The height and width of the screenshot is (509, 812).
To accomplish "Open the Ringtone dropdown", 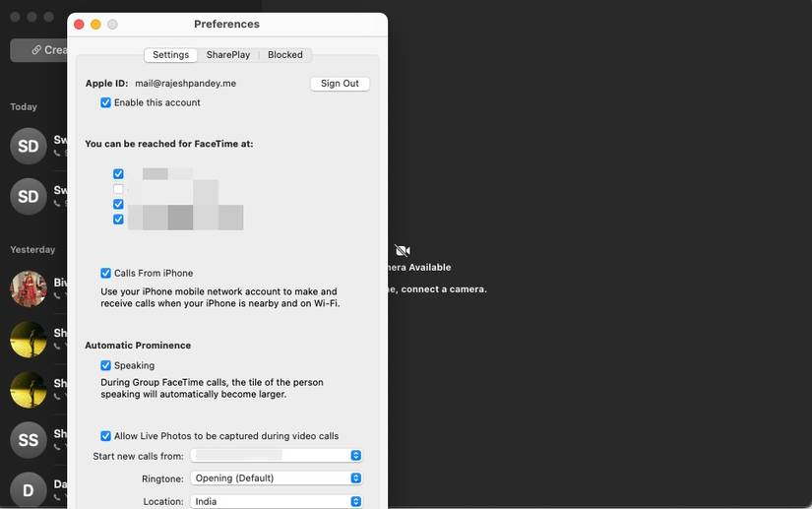I will click(x=276, y=477).
